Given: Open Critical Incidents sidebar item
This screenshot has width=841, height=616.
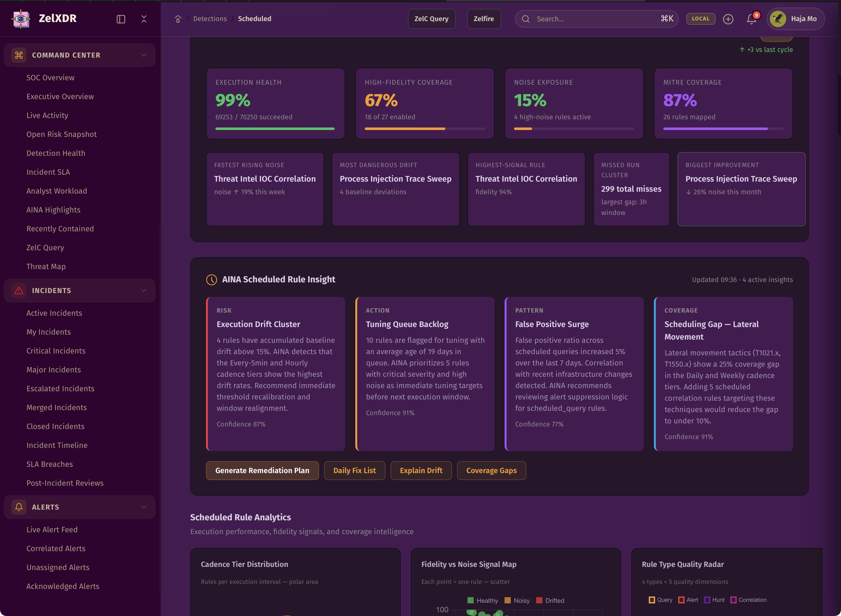Looking at the screenshot, I should (55, 351).
